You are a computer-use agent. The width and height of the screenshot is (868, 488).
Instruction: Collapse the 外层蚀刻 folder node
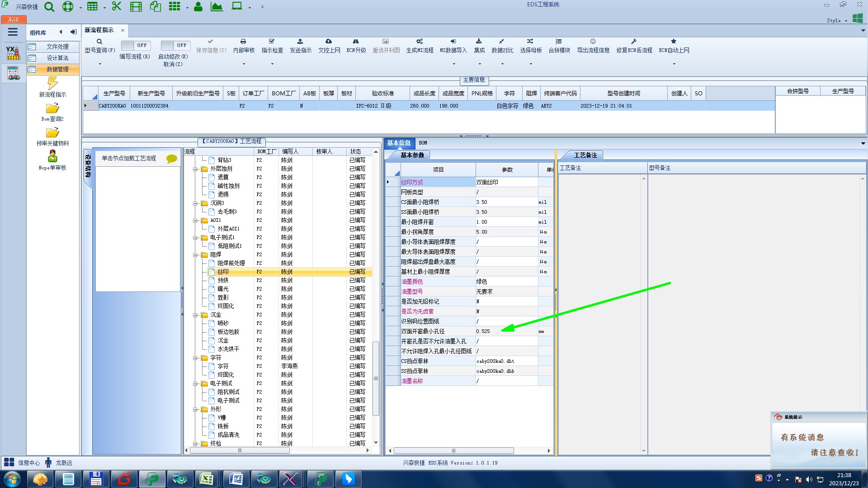(195, 169)
